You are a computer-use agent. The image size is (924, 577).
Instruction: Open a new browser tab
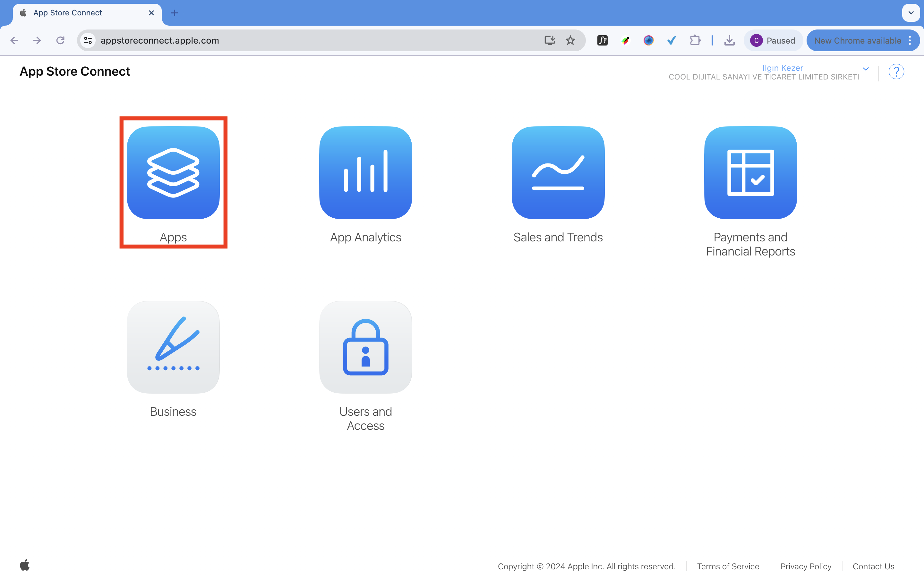pyautogui.click(x=175, y=13)
